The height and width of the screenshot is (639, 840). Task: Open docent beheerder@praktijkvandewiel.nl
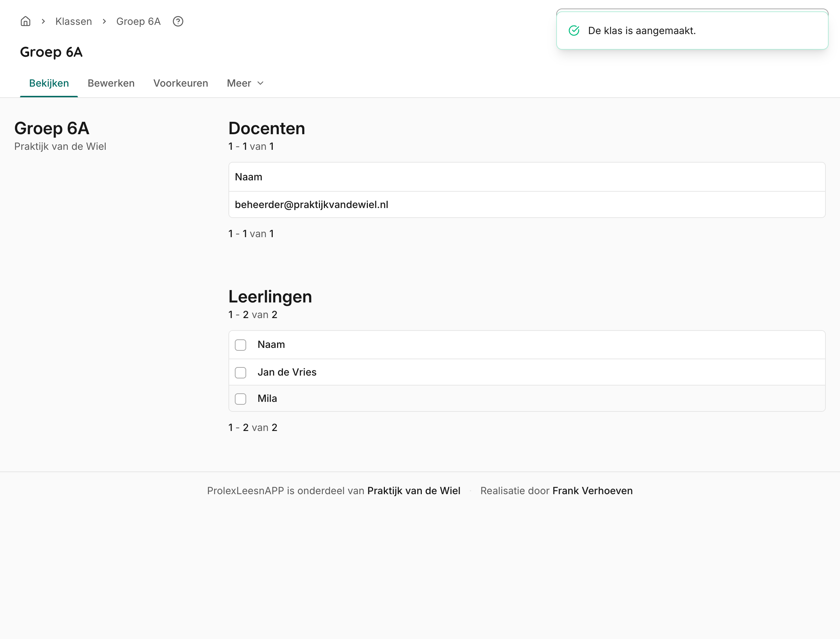(x=311, y=204)
